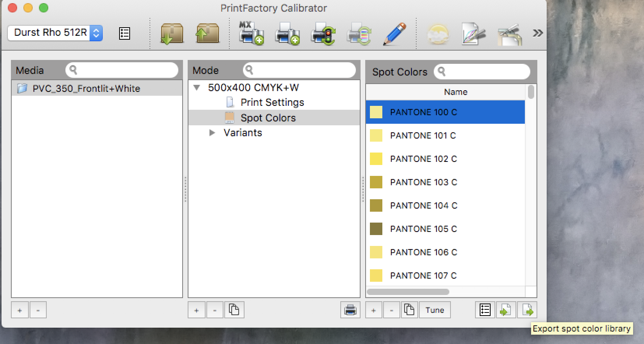The width and height of the screenshot is (644, 344).
Task: Click the export package box icon
Action: 207,33
